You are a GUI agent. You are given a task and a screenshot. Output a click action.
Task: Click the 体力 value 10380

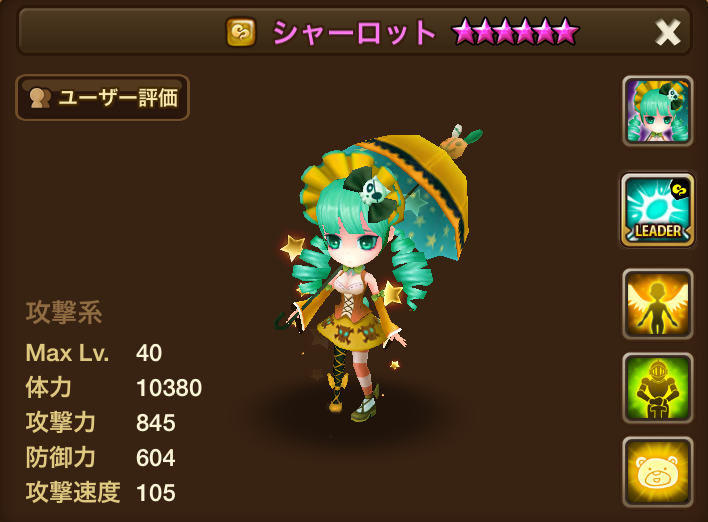point(169,388)
